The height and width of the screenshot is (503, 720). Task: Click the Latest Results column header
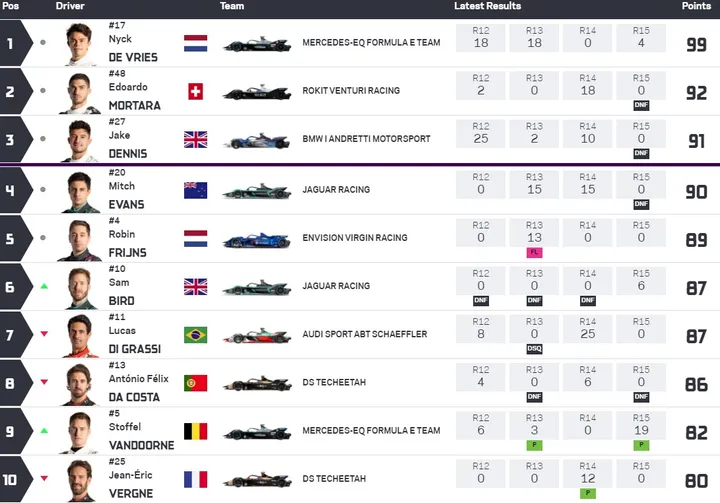tap(487, 6)
